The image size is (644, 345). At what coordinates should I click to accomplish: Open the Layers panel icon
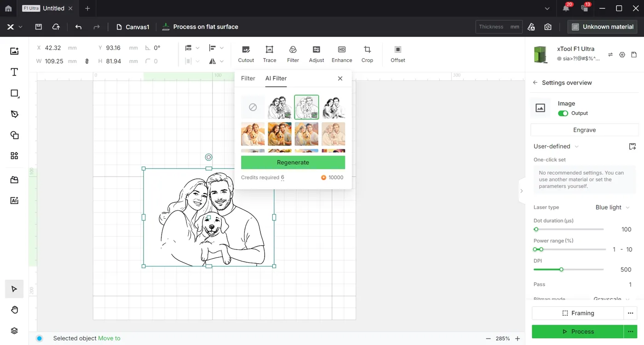pos(14,331)
